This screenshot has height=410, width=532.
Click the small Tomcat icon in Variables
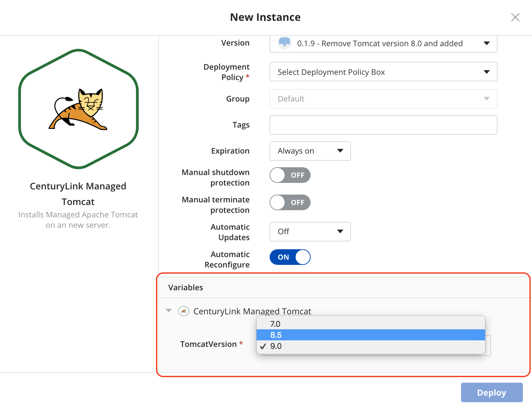184,311
